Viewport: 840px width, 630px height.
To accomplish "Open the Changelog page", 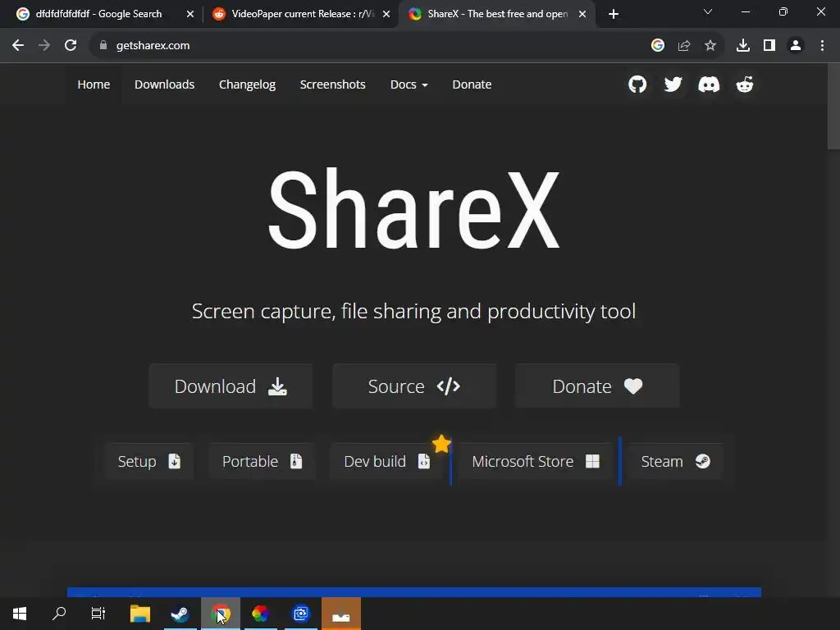I will click(247, 84).
